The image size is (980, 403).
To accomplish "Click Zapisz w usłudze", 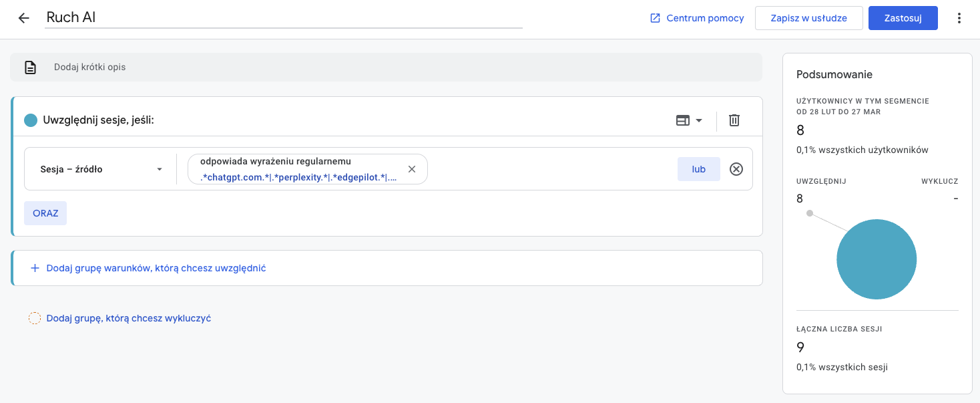I will tap(808, 18).
